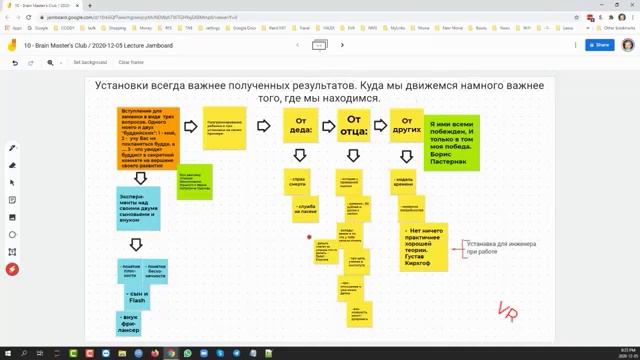Open Firefox from the taskbar
Screen dimensions: 640x360
[x=155, y=353]
